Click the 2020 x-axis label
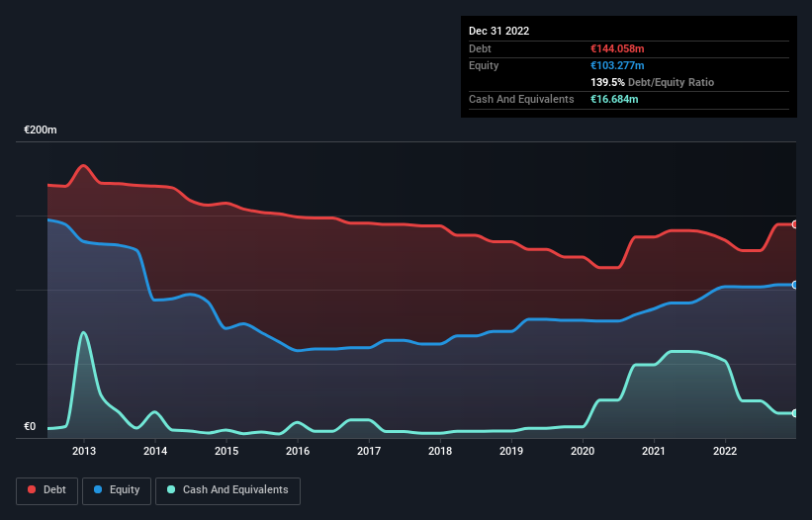Screen dimensions: 812x520 point(583,451)
